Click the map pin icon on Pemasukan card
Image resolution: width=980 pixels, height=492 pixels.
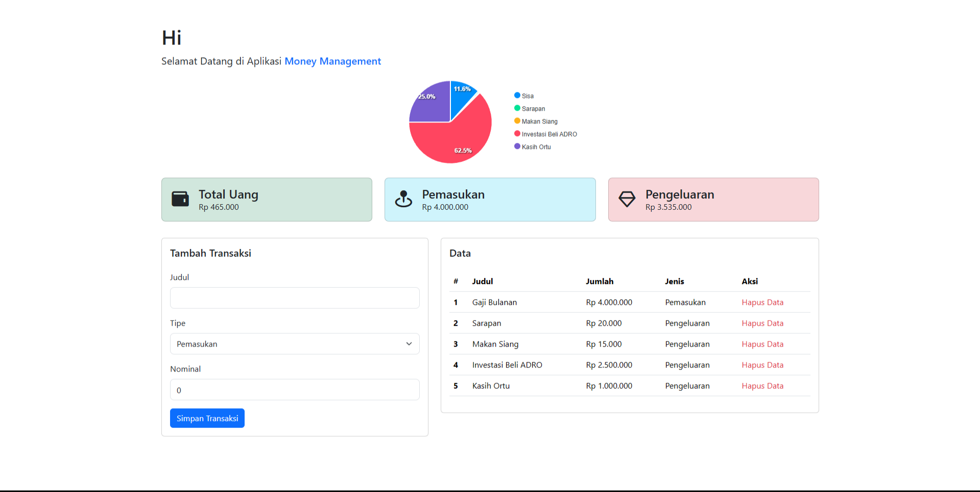[x=403, y=199]
